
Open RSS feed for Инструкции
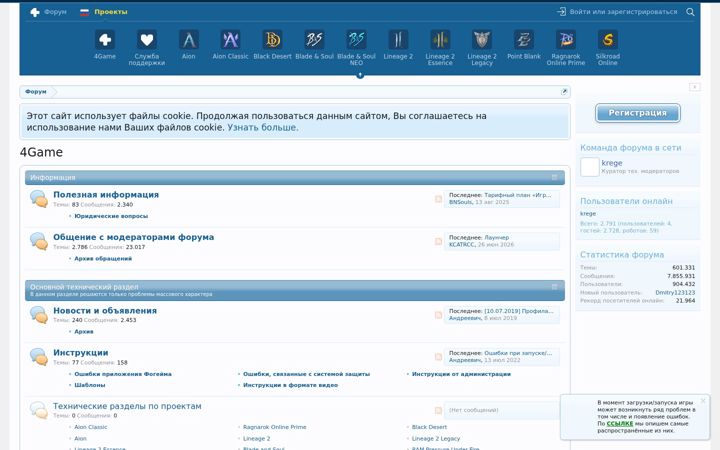pyautogui.click(x=439, y=357)
